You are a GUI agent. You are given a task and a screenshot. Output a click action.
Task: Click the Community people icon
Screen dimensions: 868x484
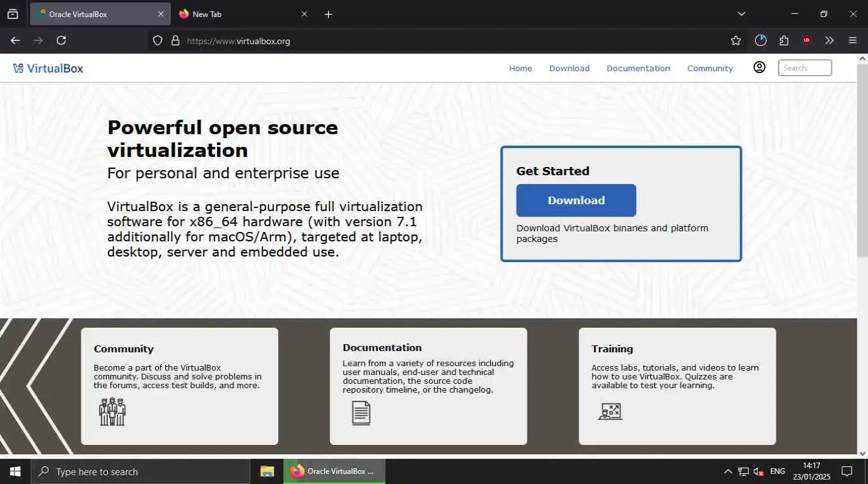[112, 411]
